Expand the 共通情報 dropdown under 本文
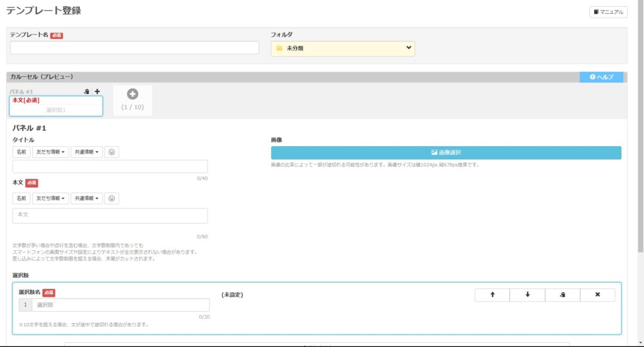This screenshot has width=644, height=347. (87, 198)
